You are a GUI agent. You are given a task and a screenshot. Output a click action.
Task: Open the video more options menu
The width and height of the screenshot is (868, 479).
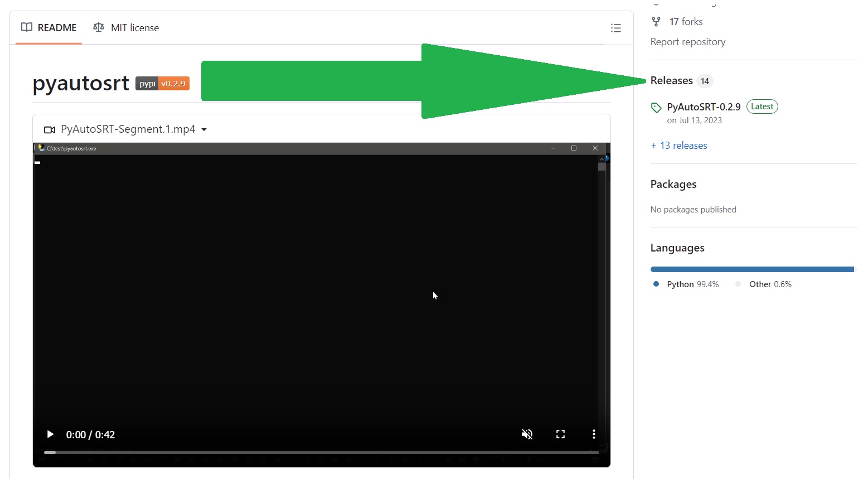tap(594, 434)
